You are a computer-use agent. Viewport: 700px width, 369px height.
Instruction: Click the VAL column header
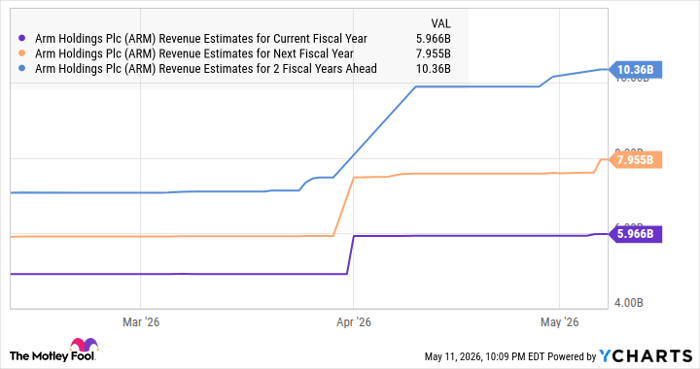click(441, 24)
